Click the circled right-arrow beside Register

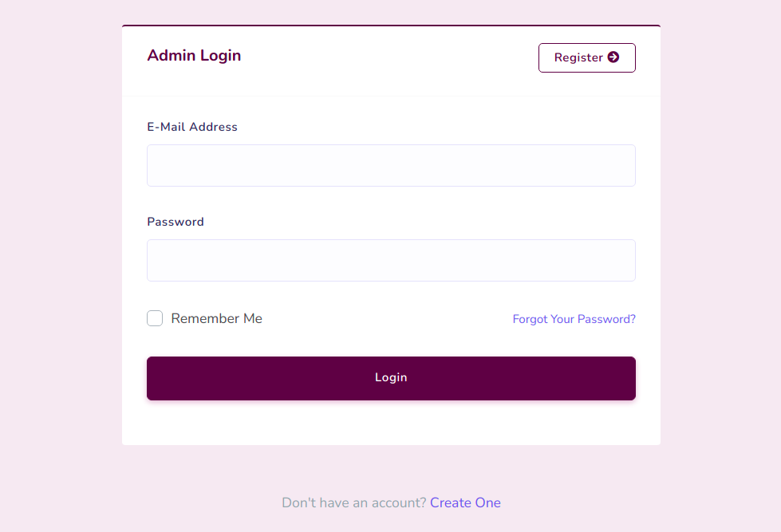[x=613, y=57]
